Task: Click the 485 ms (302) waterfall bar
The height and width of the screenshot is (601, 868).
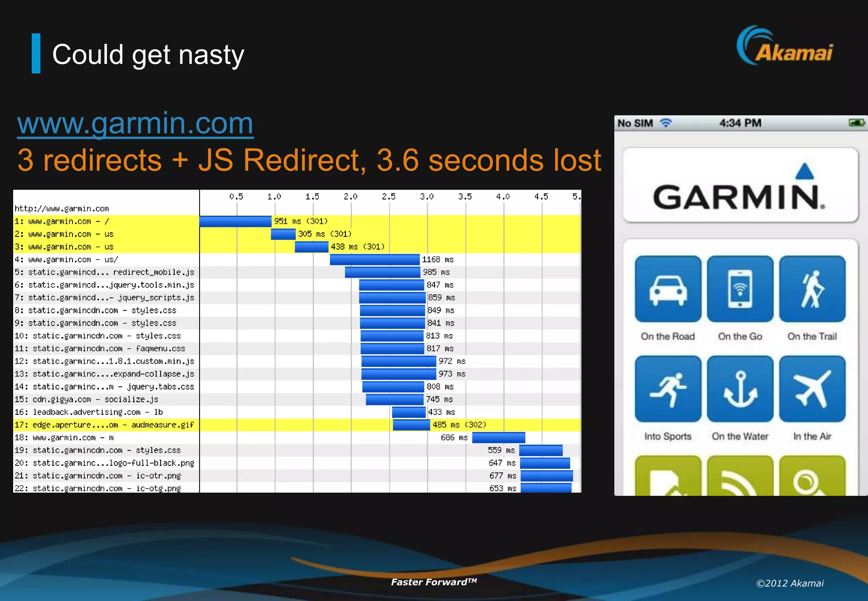Action: (412, 425)
